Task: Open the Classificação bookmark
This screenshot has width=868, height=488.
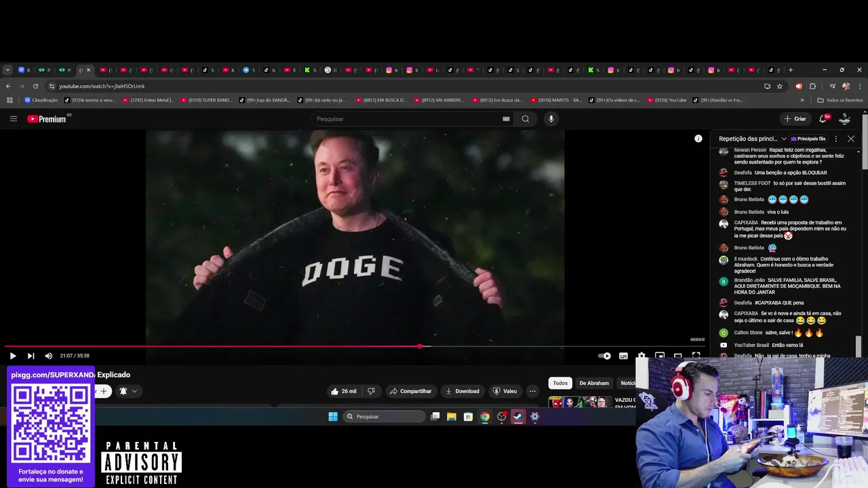Action: pyautogui.click(x=41, y=100)
